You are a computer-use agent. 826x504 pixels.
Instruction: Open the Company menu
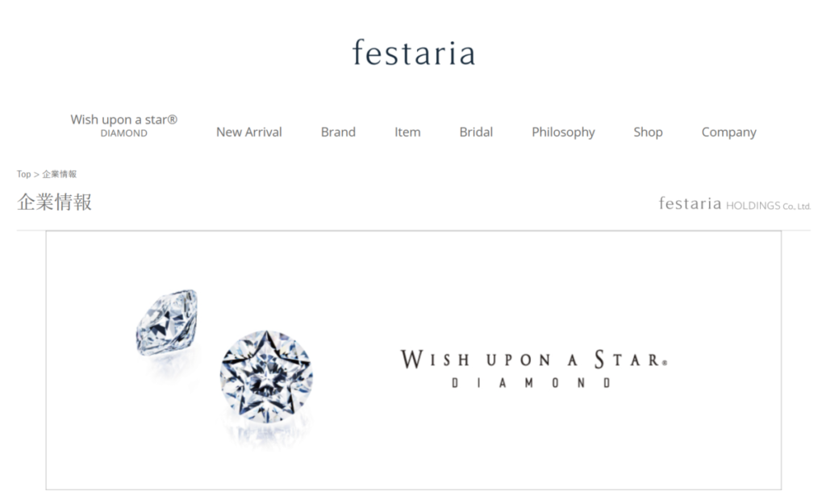(x=728, y=132)
